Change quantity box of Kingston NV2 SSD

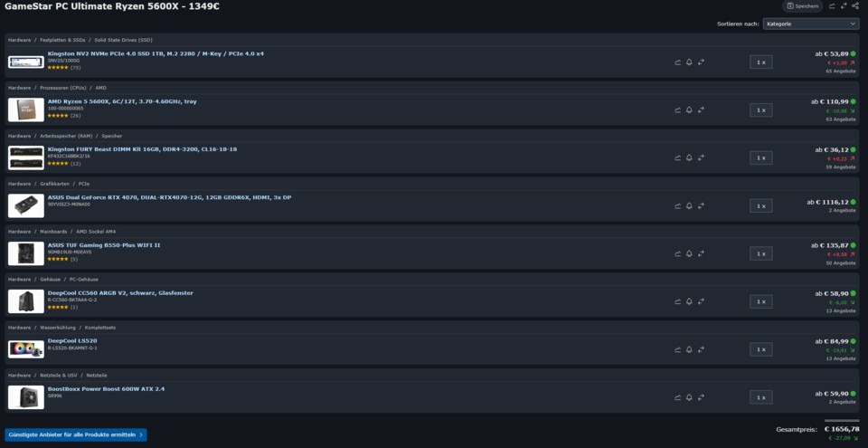click(760, 62)
